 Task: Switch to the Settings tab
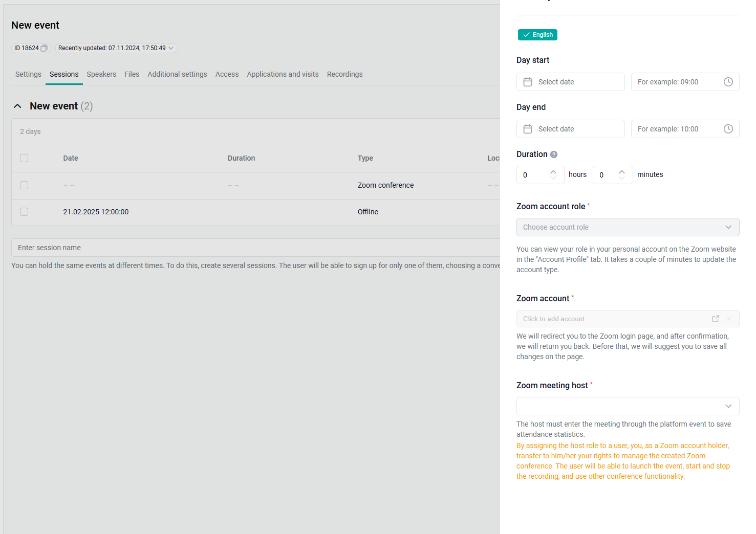coord(28,74)
